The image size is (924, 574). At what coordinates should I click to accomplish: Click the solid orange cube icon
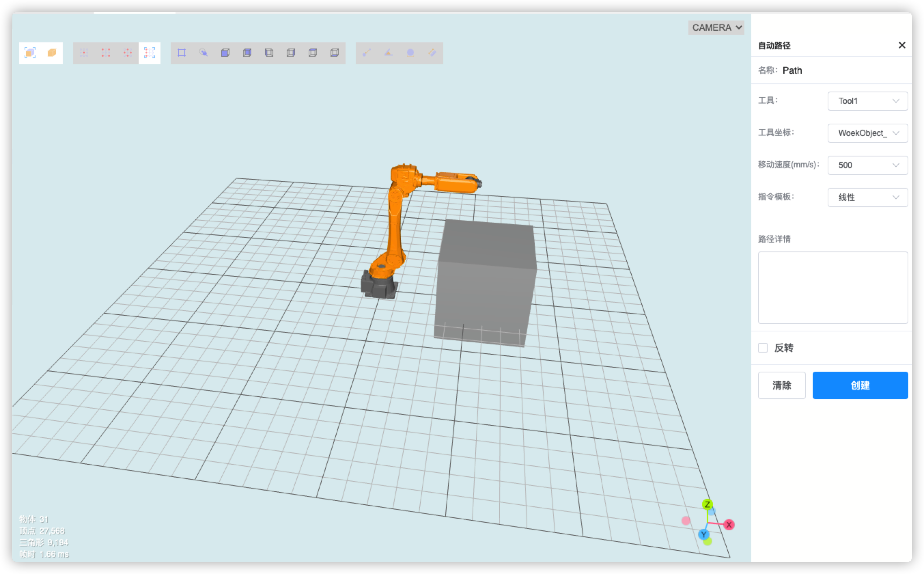pyautogui.click(x=52, y=53)
